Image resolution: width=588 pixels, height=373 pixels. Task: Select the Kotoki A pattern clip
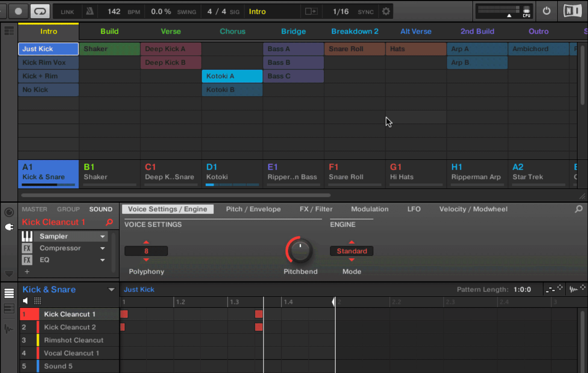(x=232, y=76)
